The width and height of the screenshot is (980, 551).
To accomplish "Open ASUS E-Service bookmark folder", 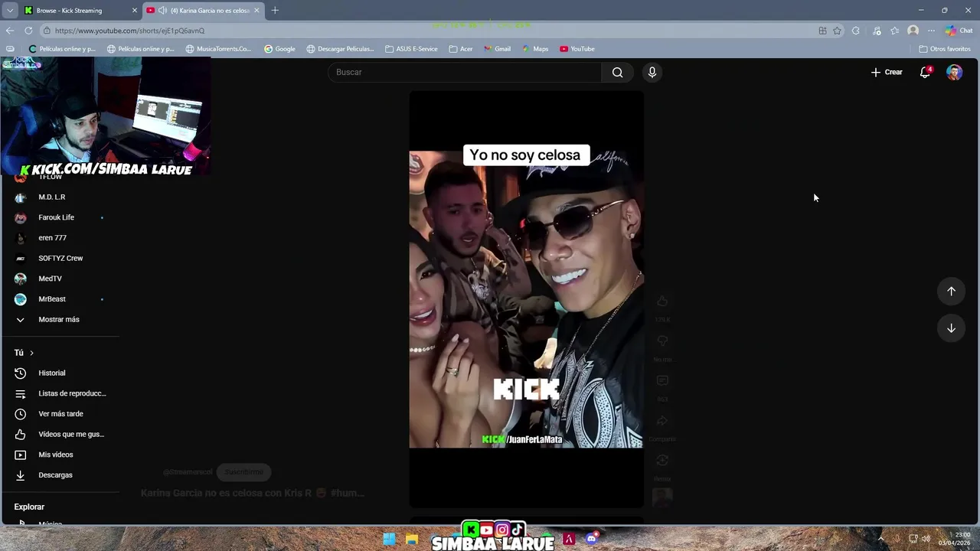I will tap(412, 49).
